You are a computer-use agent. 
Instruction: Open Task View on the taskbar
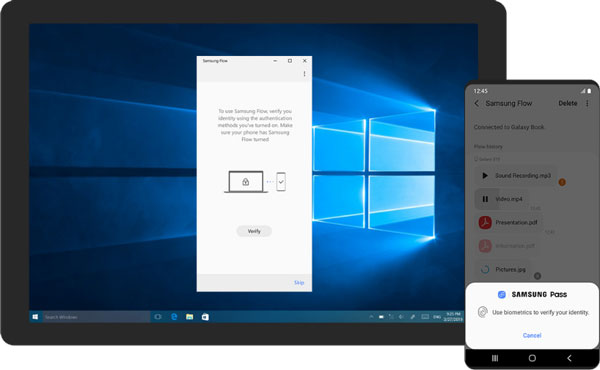pyautogui.click(x=158, y=317)
